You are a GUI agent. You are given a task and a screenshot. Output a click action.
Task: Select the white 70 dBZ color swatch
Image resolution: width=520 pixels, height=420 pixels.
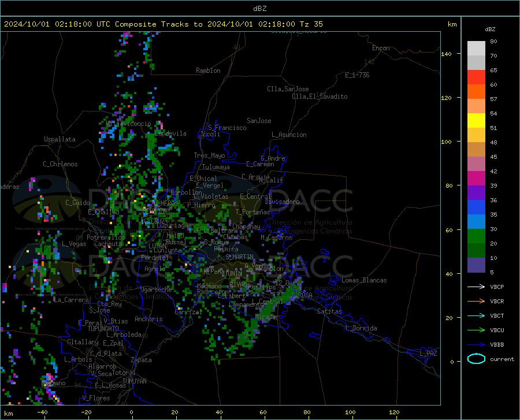click(x=476, y=49)
